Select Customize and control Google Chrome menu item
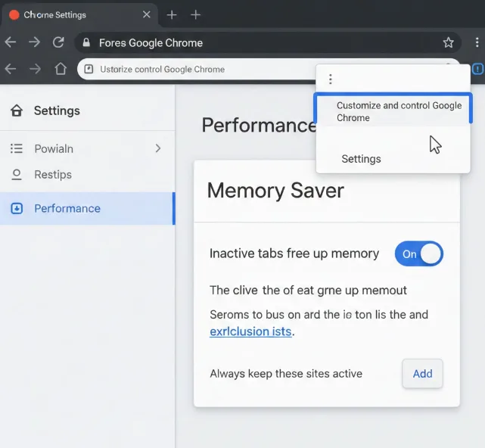Image resolution: width=485 pixels, height=448 pixels. click(x=393, y=111)
